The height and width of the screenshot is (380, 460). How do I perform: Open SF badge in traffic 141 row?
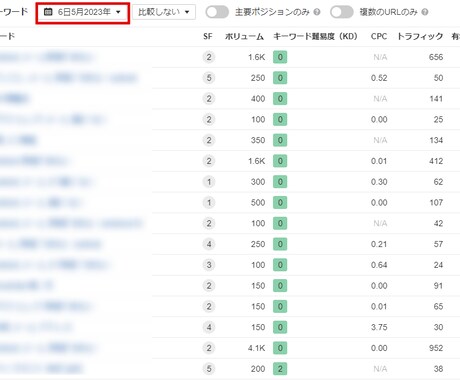tap(209, 99)
